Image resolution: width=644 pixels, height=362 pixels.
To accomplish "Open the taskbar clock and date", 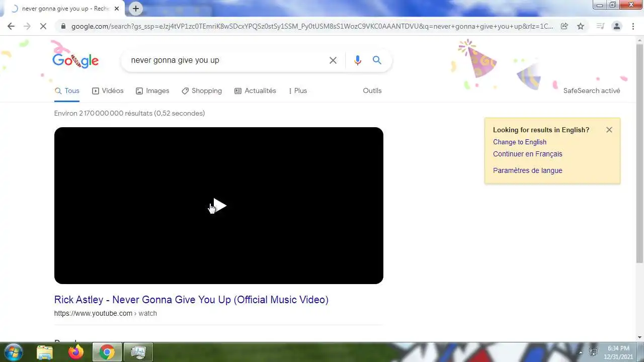I will [x=618, y=352].
